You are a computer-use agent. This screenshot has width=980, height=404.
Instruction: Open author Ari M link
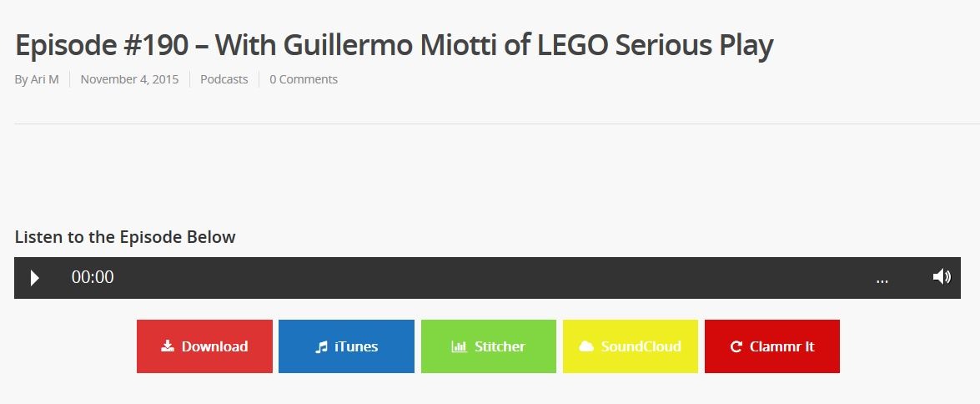(44, 79)
